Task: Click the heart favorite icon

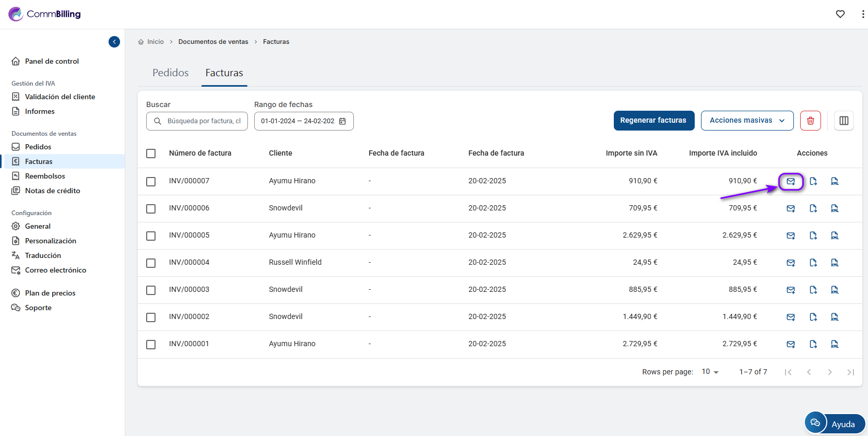Action: click(840, 14)
